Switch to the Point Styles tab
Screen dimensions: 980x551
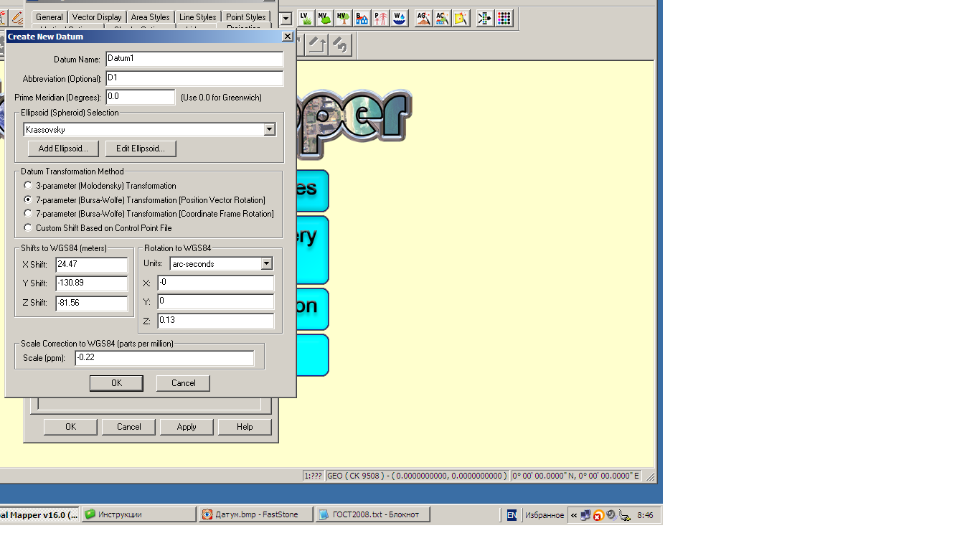pyautogui.click(x=246, y=17)
